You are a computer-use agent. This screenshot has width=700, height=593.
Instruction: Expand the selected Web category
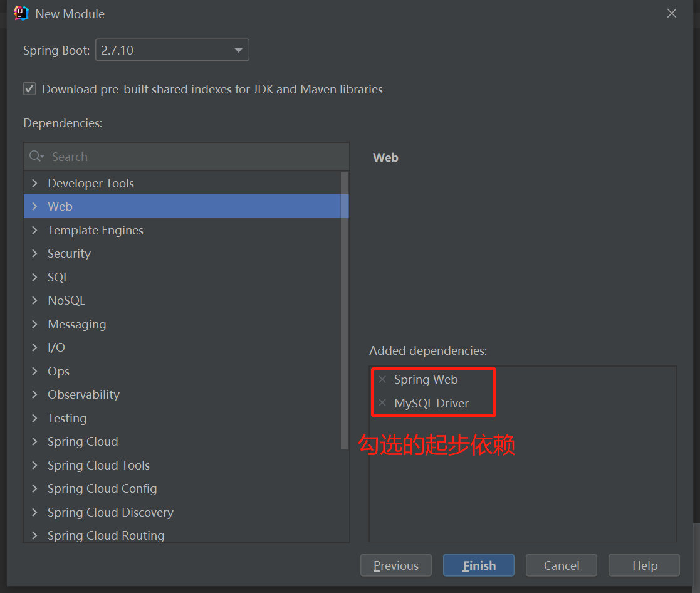coord(34,206)
